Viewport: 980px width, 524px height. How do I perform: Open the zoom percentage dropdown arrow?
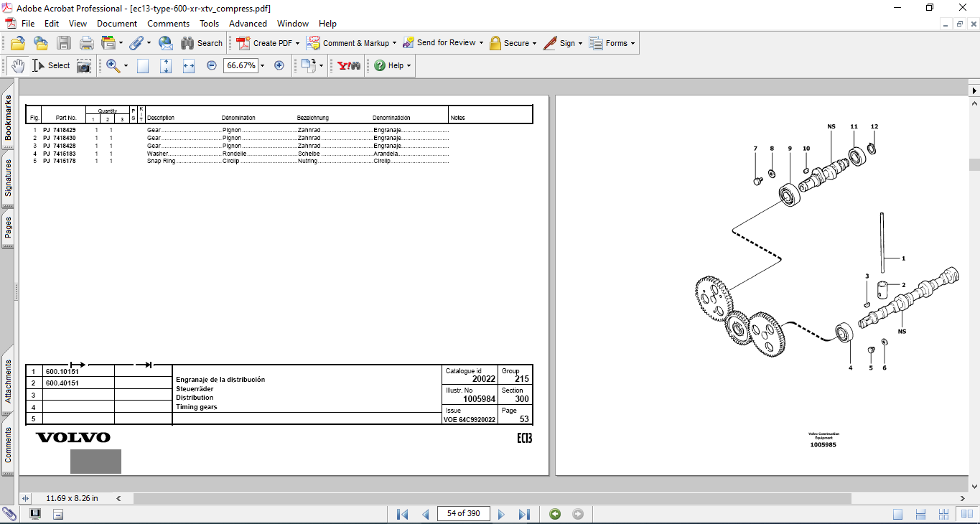[x=262, y=65]
